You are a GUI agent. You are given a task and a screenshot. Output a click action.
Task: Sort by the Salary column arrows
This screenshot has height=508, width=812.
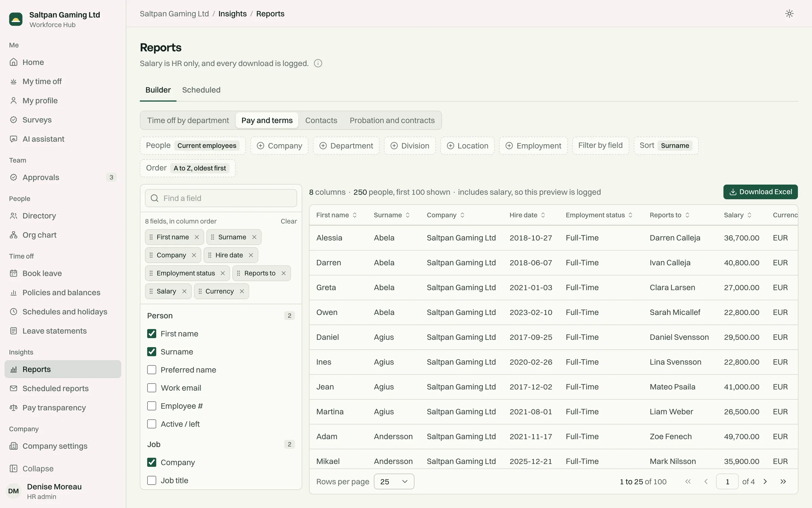click(x=749, y=215)
